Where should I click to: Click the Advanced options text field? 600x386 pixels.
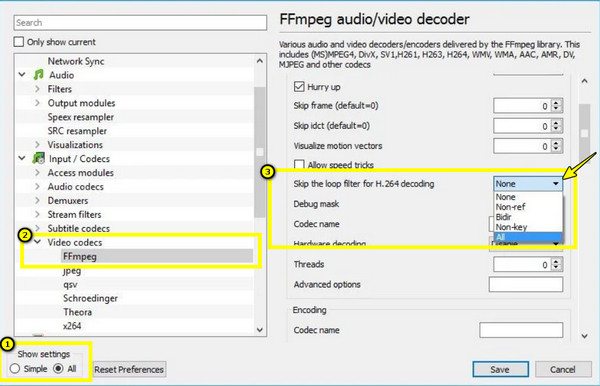coord(526,284)
